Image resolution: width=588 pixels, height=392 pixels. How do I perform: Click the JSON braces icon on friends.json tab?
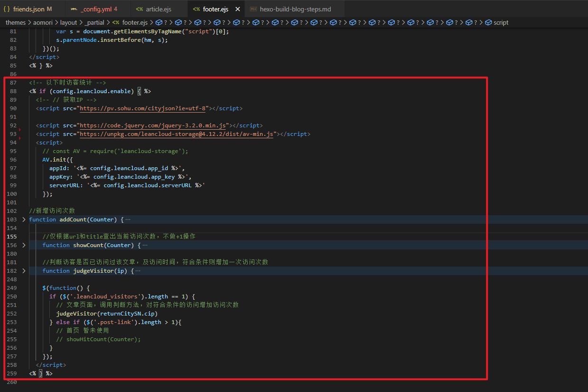coord(7,9)
